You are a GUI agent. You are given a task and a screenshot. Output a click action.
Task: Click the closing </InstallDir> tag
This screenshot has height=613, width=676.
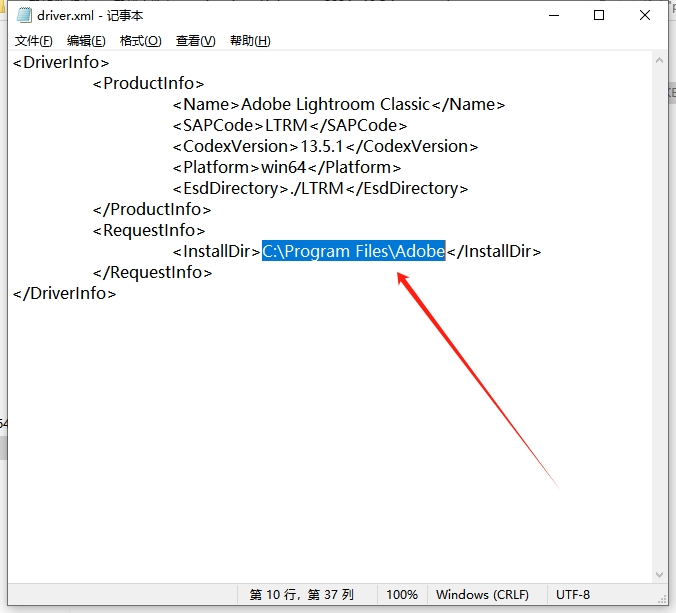(x=494, y=251)
